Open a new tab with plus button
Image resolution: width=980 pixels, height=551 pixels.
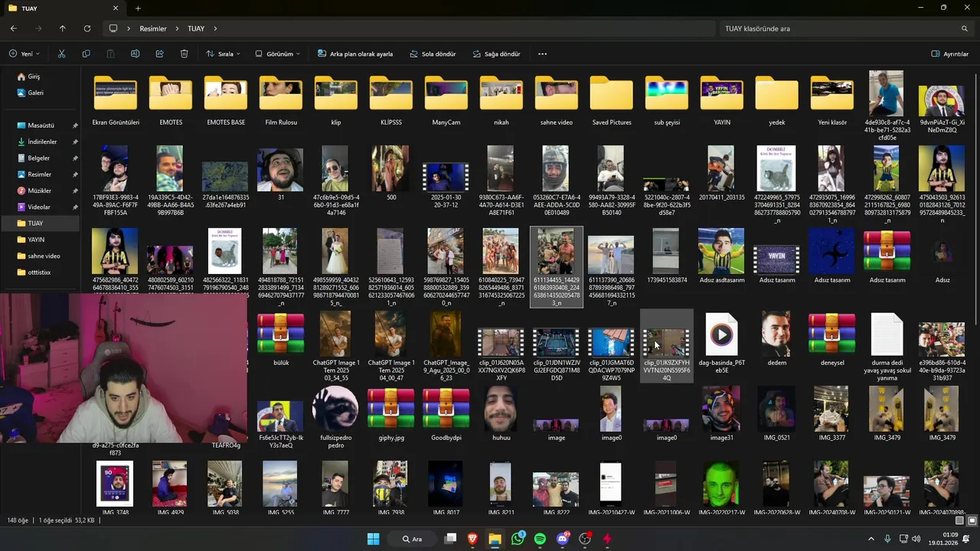(138, 8)
